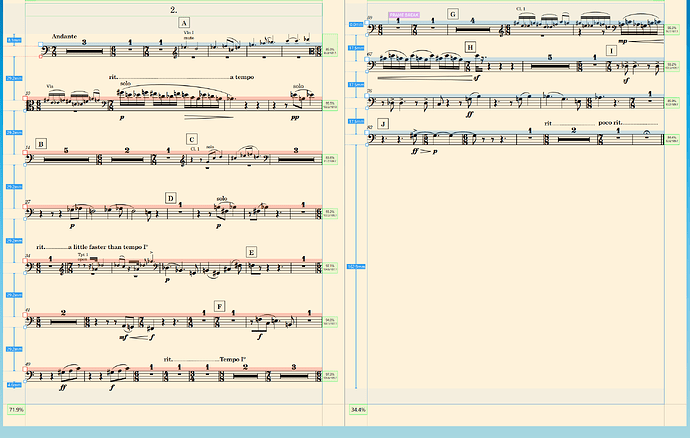Select the "Cl. 1" cue label after rehearsal mark C
This screenshot has width=690, height=438.
point(195,149)
